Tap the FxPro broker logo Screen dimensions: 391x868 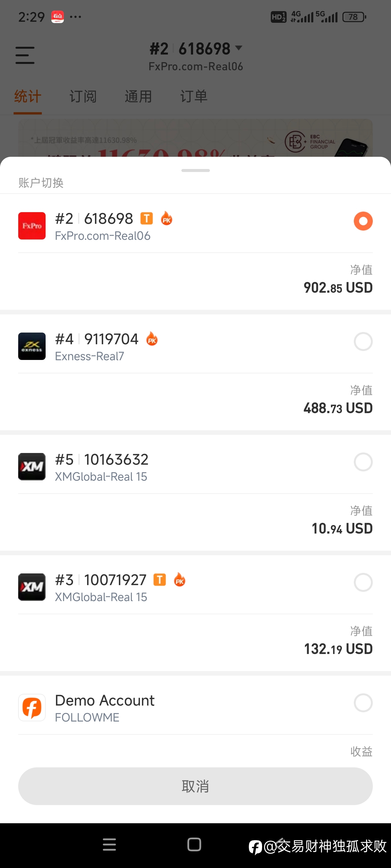(32, 226)
